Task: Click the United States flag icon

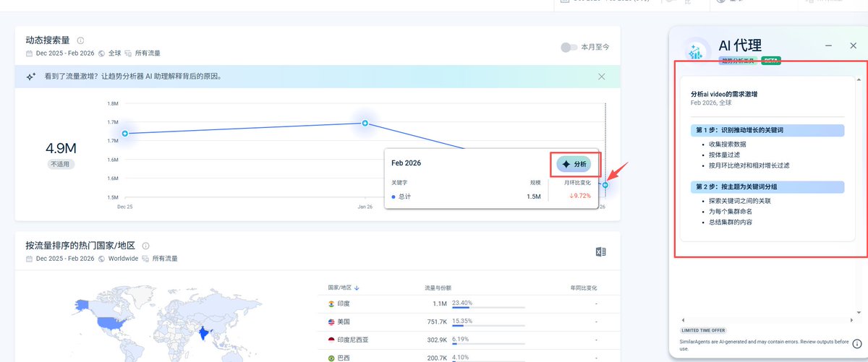Action: 331,322
